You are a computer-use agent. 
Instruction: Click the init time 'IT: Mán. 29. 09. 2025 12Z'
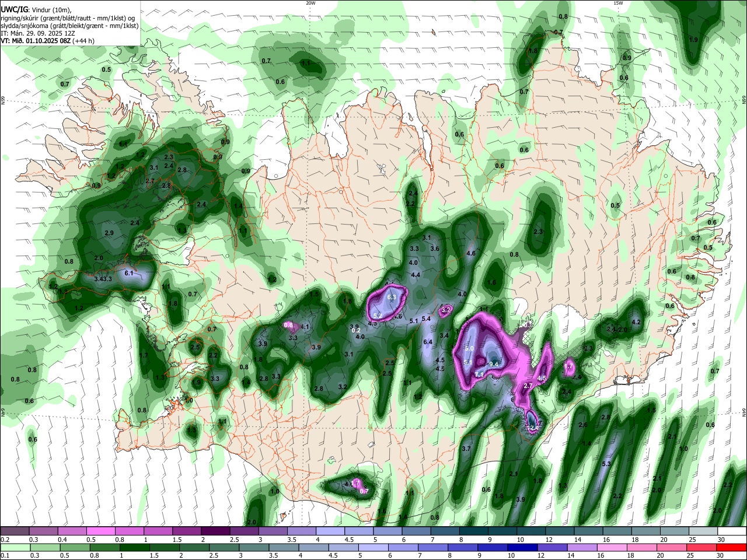[x=39, y=33]
